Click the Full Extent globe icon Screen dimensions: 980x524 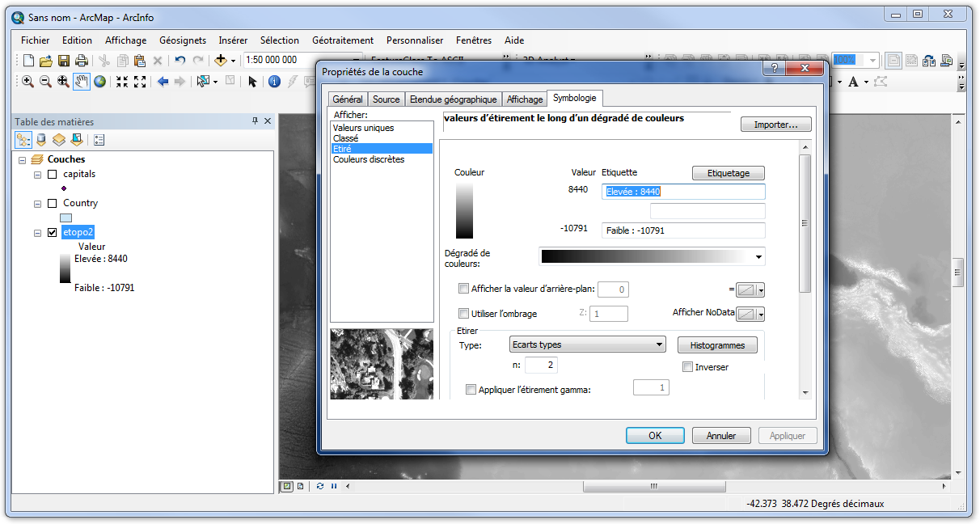(x=99, y=82)
